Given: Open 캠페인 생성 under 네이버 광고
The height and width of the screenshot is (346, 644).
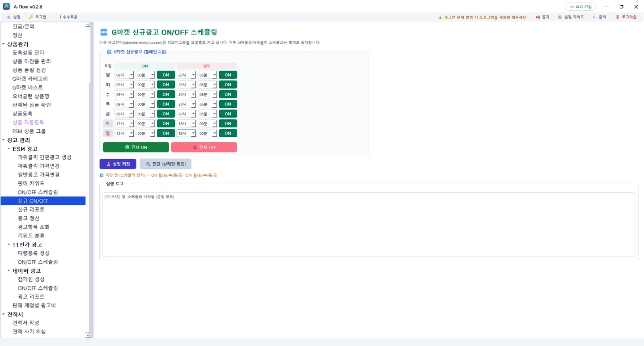Looking at the screenshot, I should (31, 279).
